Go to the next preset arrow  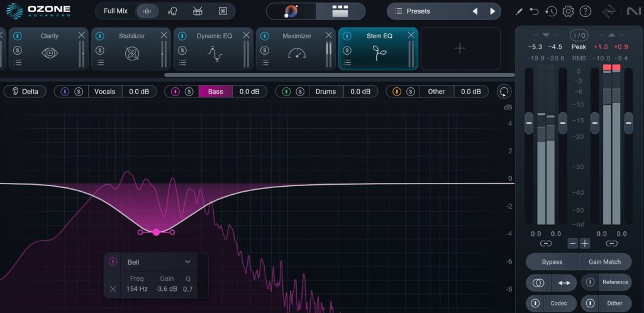click(492, 11)
